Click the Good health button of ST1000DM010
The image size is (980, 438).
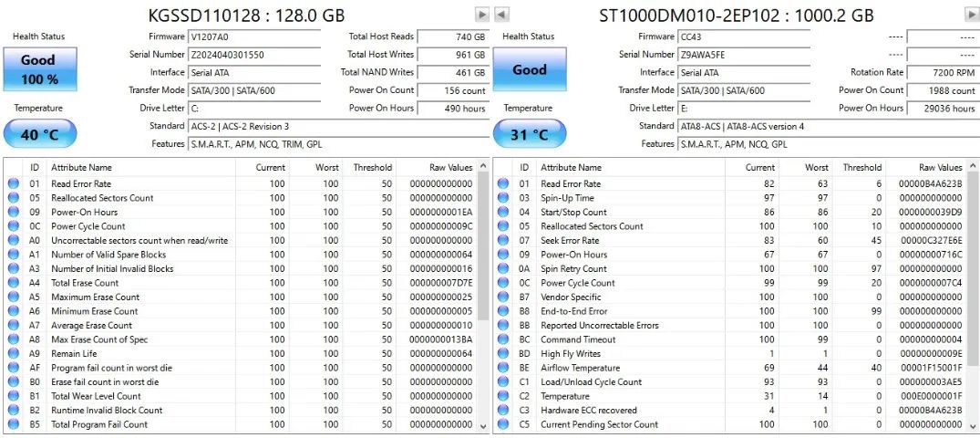(530, 69)
